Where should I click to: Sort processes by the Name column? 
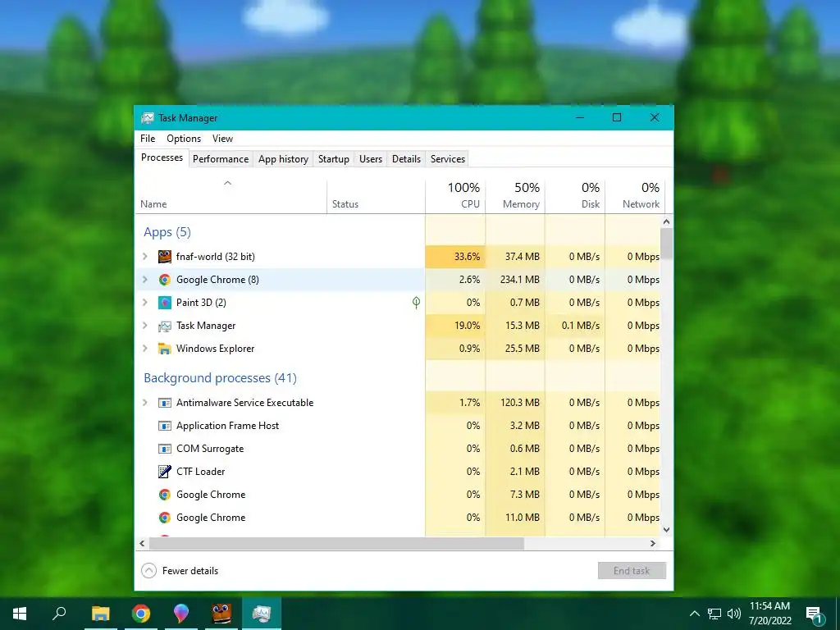tap(231, 197)
